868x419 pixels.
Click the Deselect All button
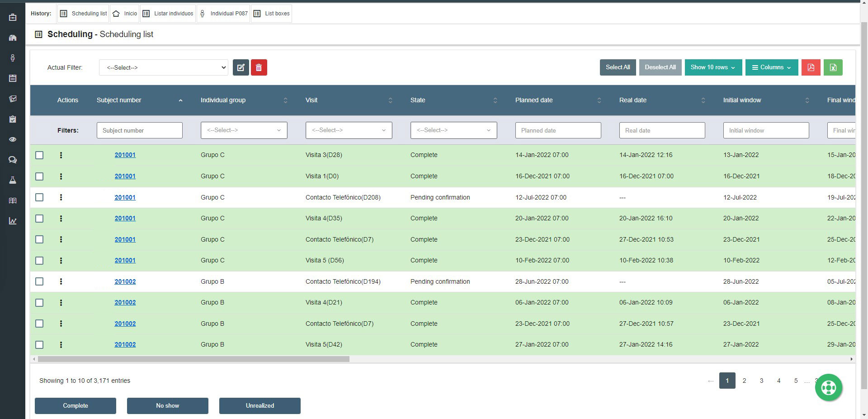660,67
